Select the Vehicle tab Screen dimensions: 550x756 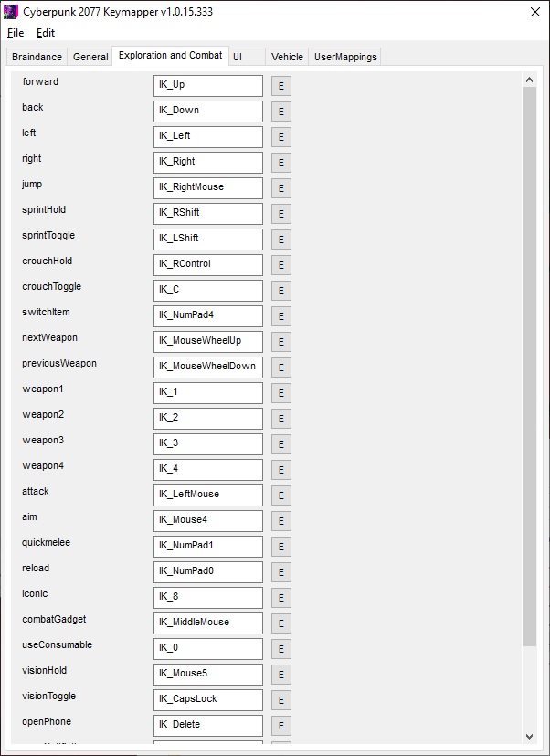287,57
